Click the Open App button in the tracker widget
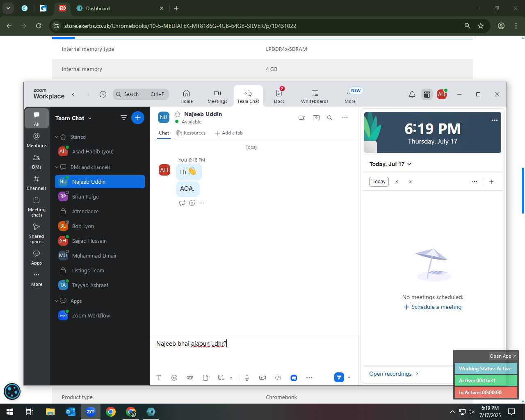Image resolution: width=525 pixels, height=420 pixels. (x=503, y=356)
